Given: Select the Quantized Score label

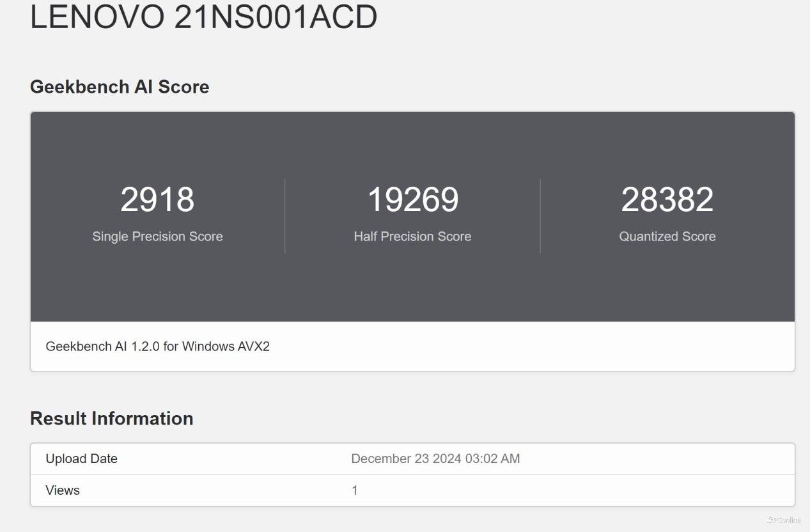Looking at the screenshot, I should (667, 237).
